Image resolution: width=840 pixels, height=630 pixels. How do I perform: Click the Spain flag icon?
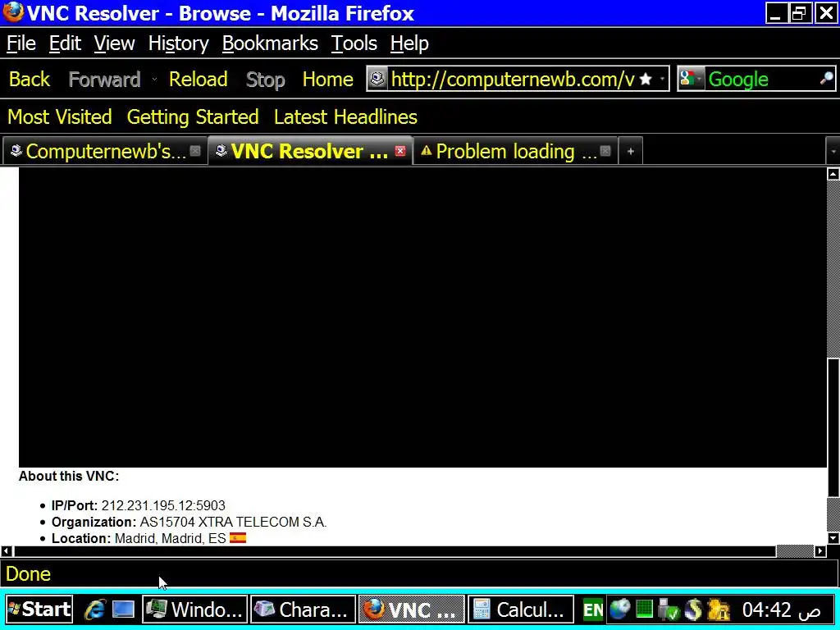(x=238, y=537)
